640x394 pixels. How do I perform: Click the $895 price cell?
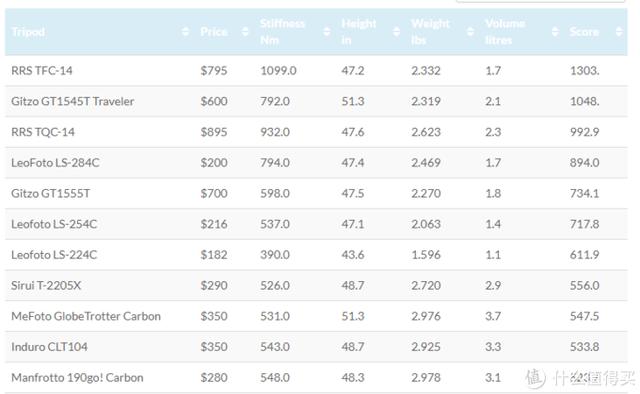(x=214, y=132)
